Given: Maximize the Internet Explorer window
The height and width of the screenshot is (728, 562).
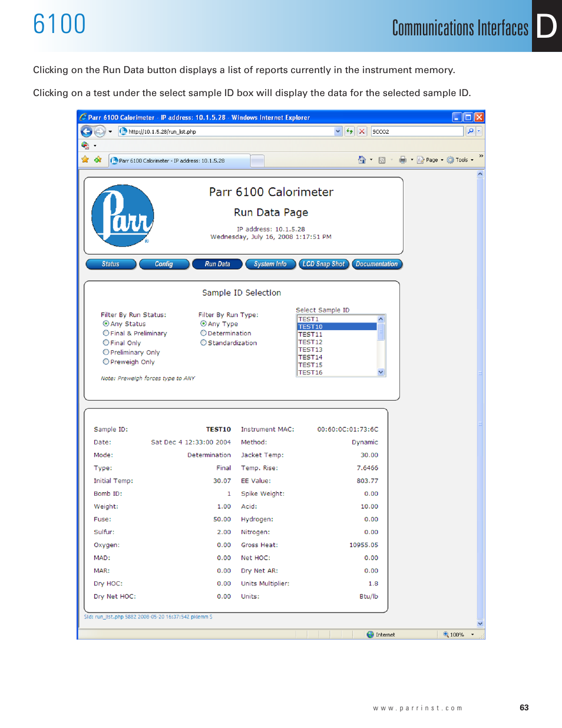Looking at the screenshot, I should pyautogui.click(x=468, y=117).
